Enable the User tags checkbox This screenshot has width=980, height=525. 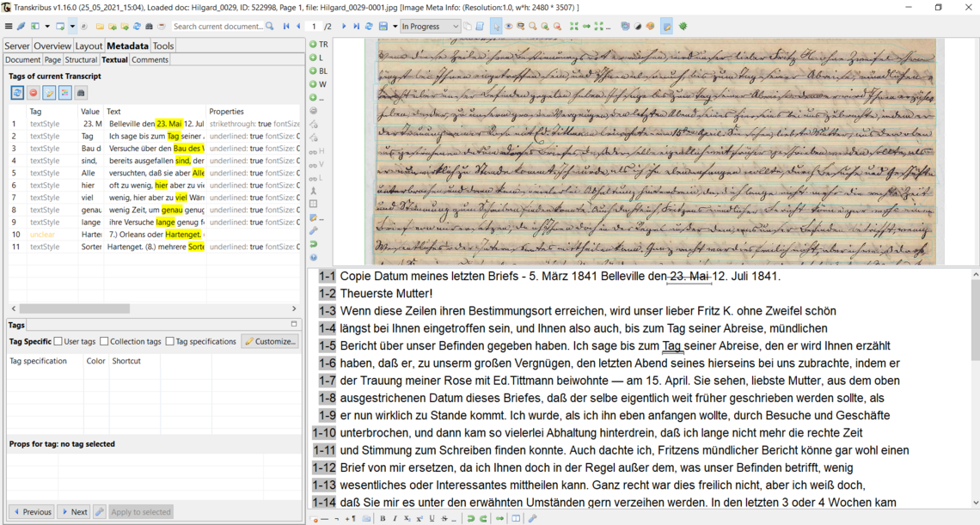coord(58,341)
